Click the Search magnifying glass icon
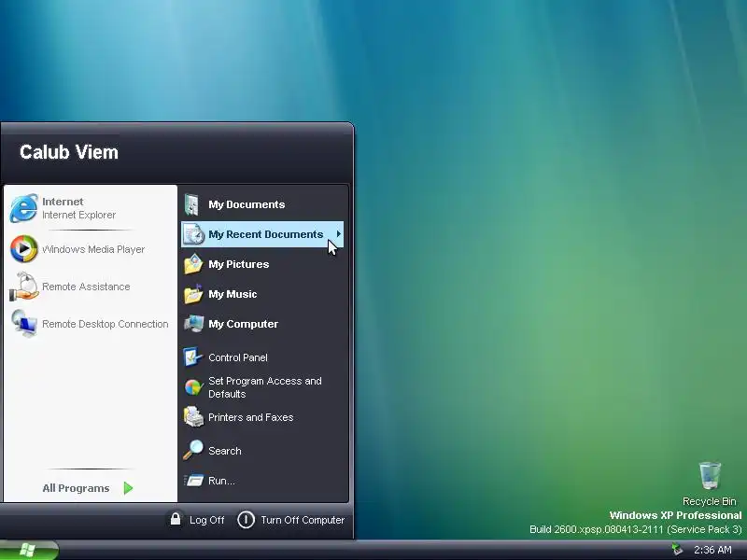 [193, 450]
